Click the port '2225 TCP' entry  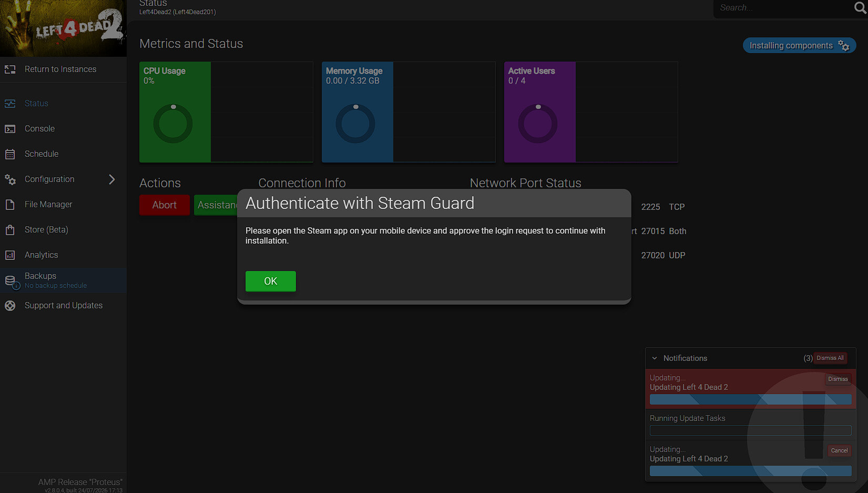662,207
